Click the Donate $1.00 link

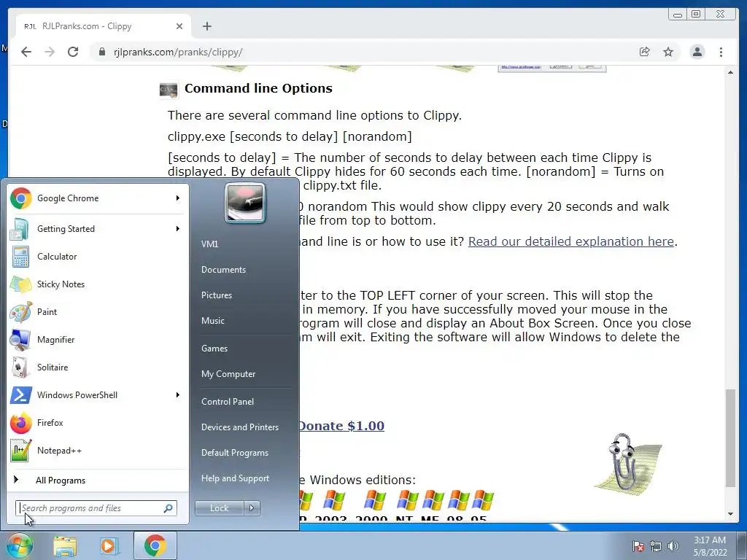pyautogui.click(x=341, y=426)
